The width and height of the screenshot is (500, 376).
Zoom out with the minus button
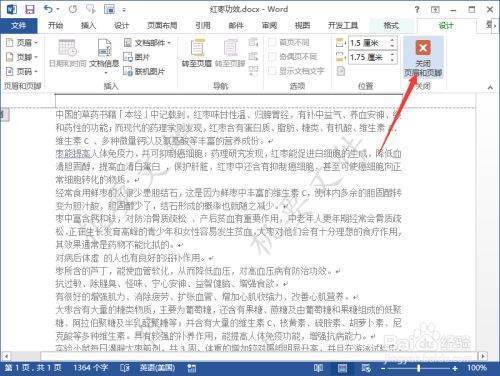383,368
